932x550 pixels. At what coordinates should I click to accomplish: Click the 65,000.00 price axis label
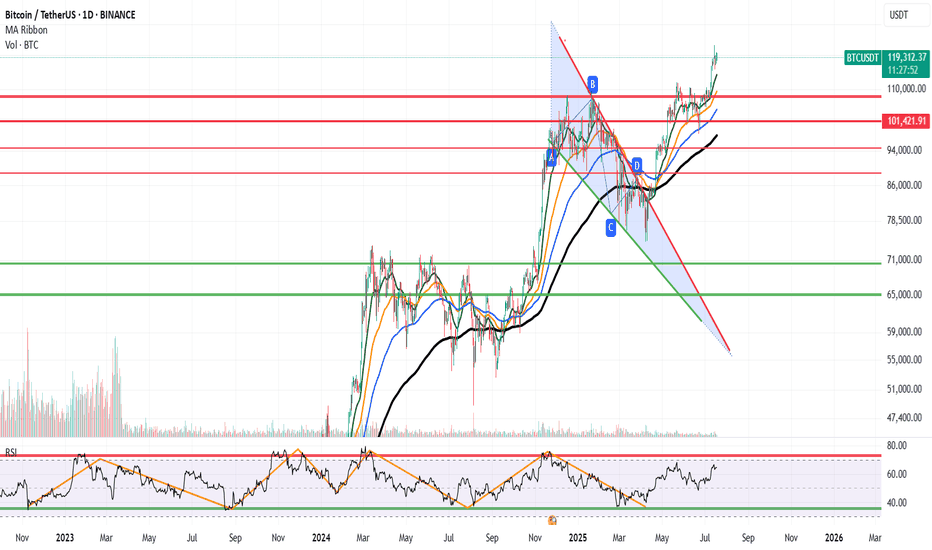(x=905, y=294)
